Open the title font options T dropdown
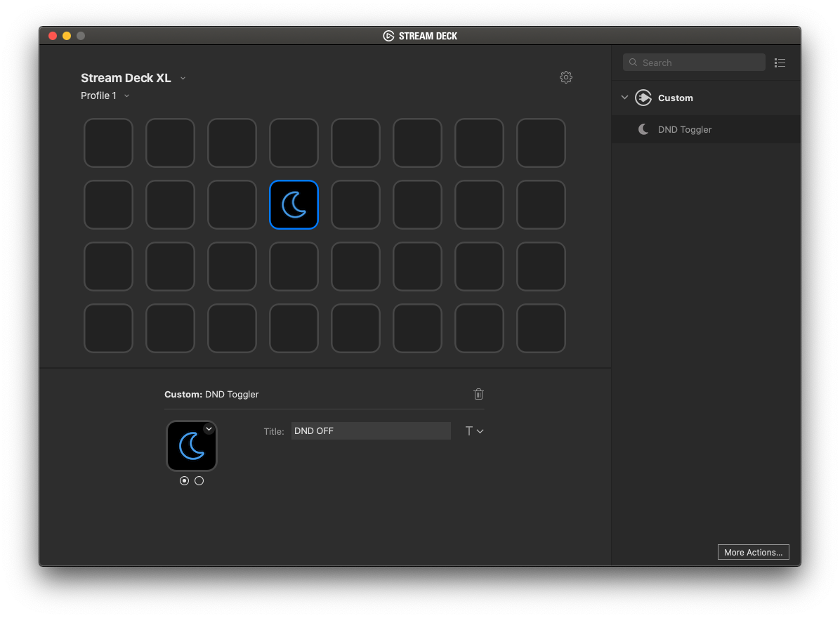The height and width of the screenshot is (618, 840). [x=474, y=431]
